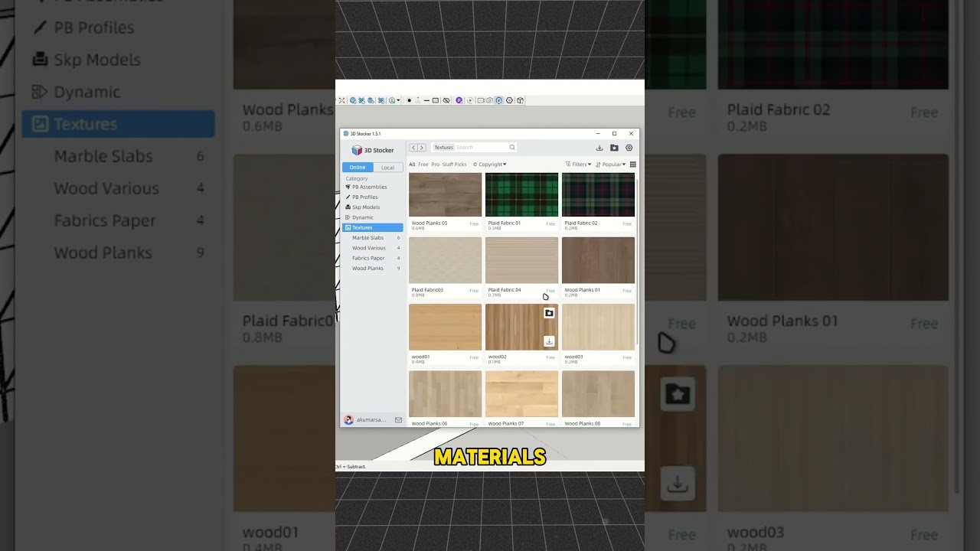
Task: Open Wood Various subcategory
Action: coord(373,248)
